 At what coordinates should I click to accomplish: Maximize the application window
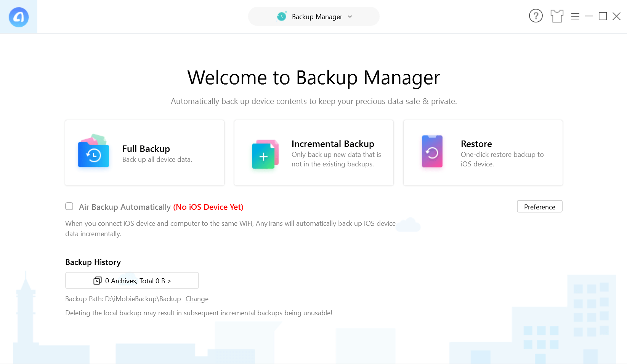pos(603,16)
